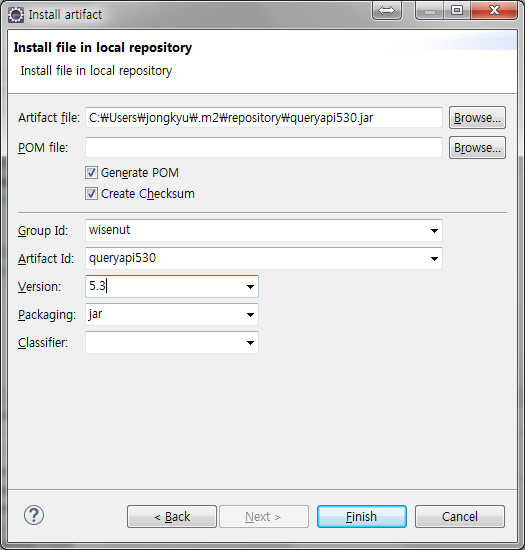
Task: Click Finish to install artifact
Action: [x=362, y=516]
